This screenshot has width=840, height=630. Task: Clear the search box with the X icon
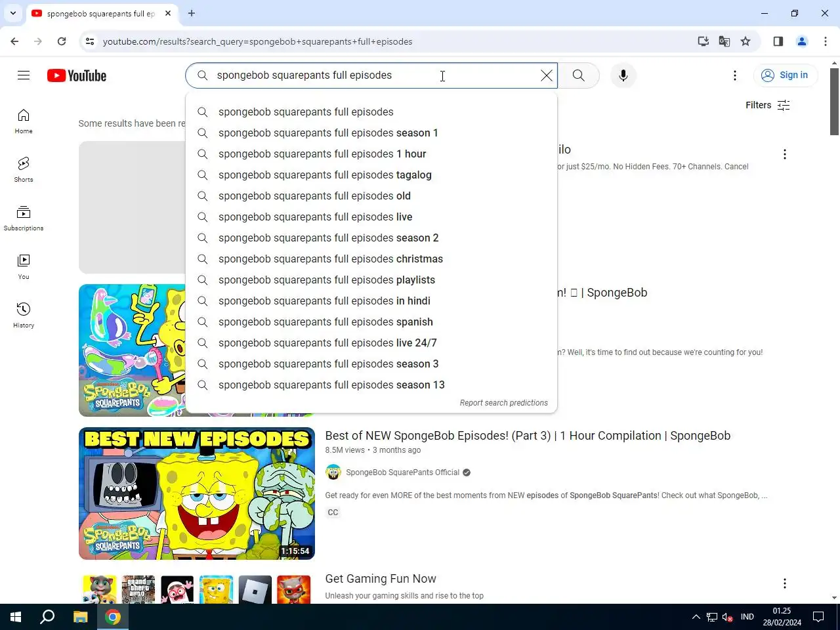[x=546, y=75]
